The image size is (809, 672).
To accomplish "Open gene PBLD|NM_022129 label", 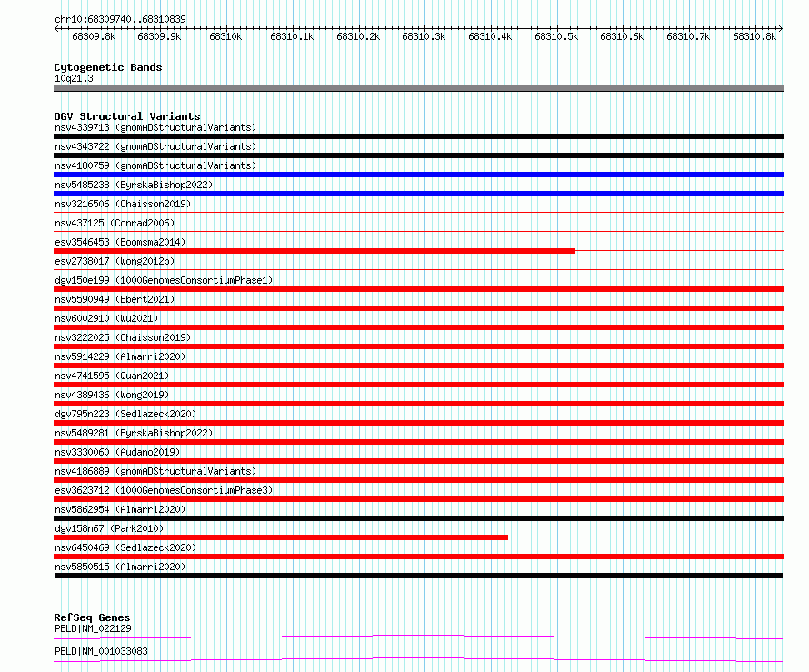I will (93, 628).
